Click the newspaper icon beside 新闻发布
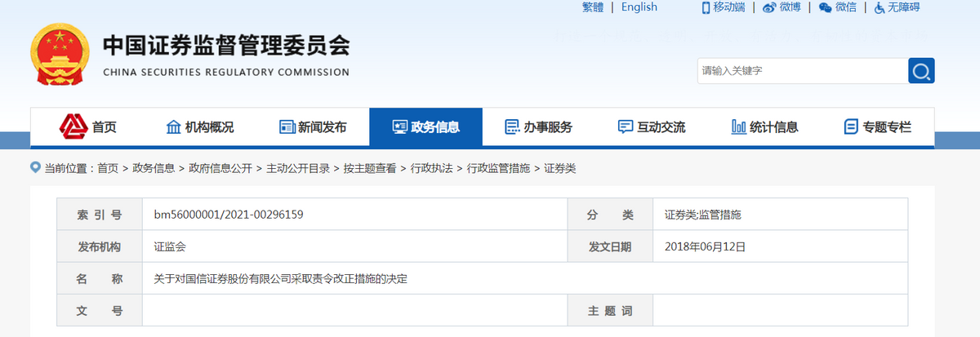 tap(287, 127)
